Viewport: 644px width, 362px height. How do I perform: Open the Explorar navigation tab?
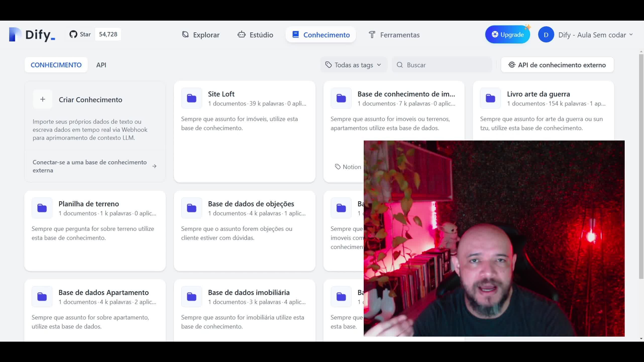pyautogui.click(x=201, y=35)
